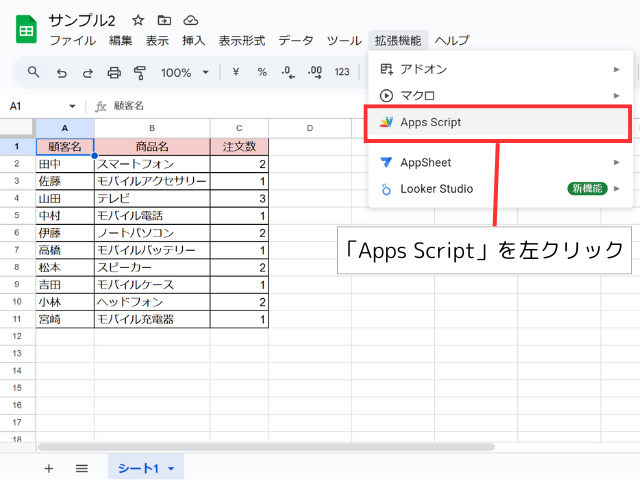Click the マクロ play icon

pos(386,96)
